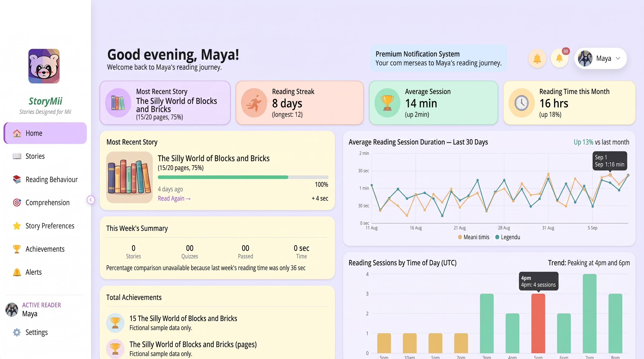
Task: Open the top Most Recent Story summary card
Action: [165, 103]
